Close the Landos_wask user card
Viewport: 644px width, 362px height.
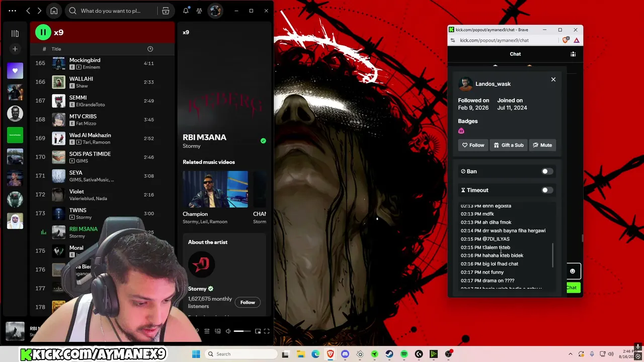click(x=553, y=79)
